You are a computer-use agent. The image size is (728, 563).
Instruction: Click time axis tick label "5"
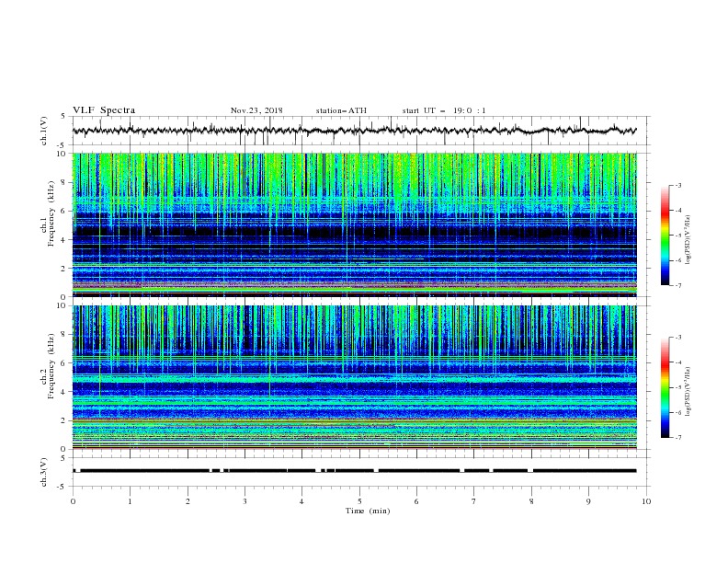coord(359,501)
